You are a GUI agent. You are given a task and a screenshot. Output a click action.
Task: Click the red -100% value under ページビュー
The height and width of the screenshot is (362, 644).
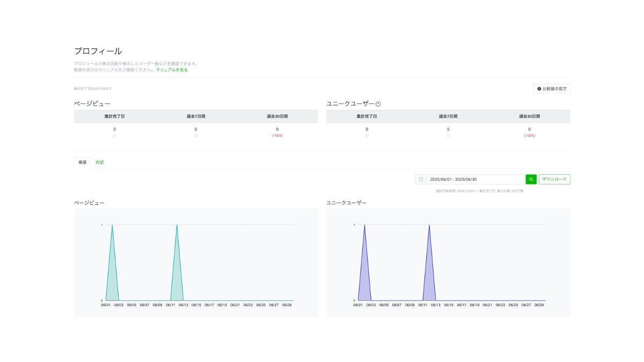(277, 136)
